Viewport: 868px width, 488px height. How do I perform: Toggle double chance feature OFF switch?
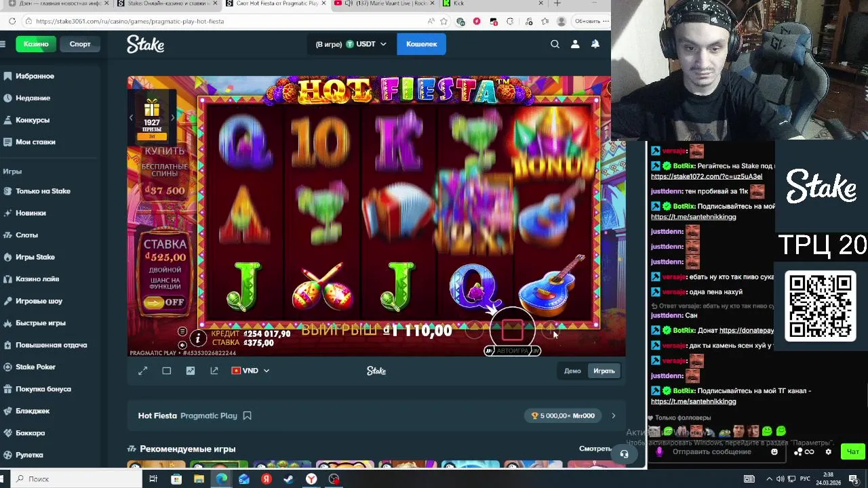(164, 302)
